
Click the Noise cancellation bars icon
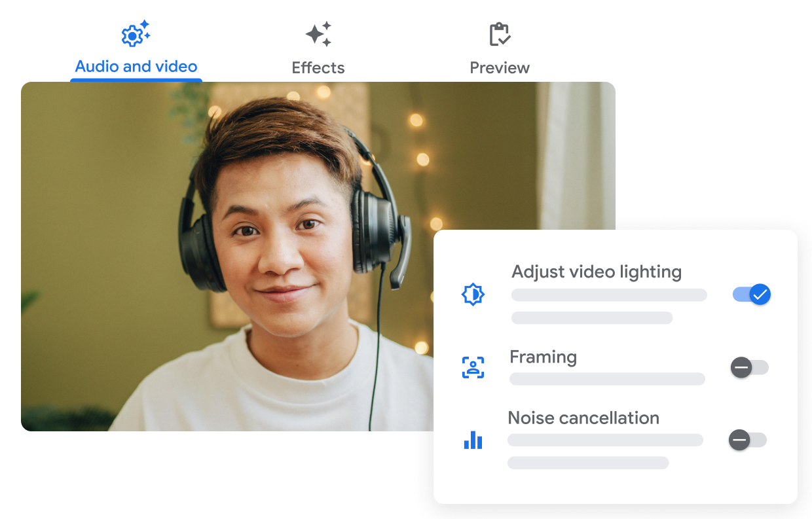(473, 440)
